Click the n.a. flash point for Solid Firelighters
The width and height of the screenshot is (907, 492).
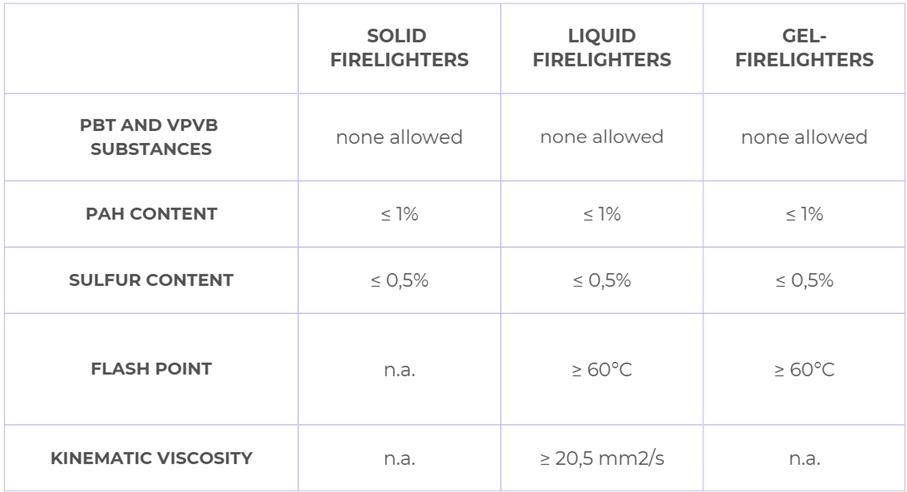point(399,370)
